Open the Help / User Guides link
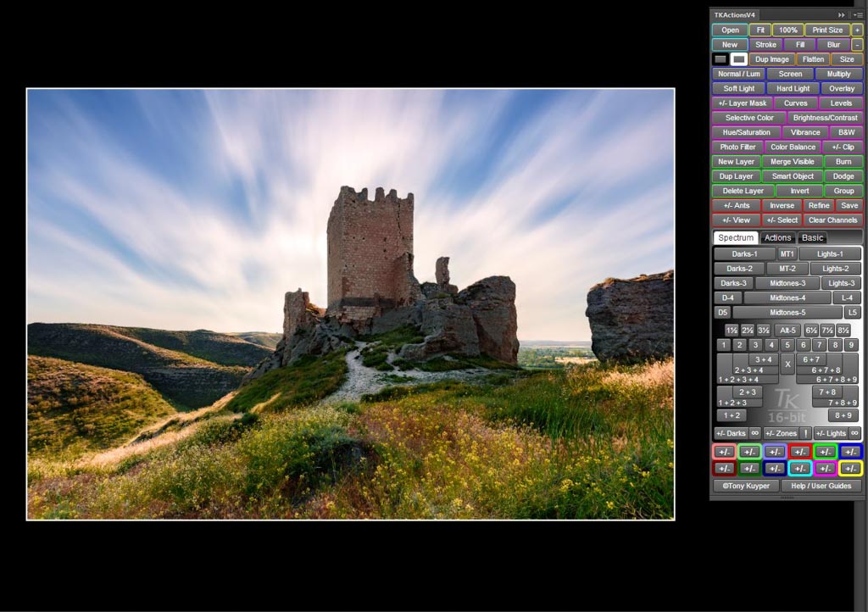 coord(821,486)
